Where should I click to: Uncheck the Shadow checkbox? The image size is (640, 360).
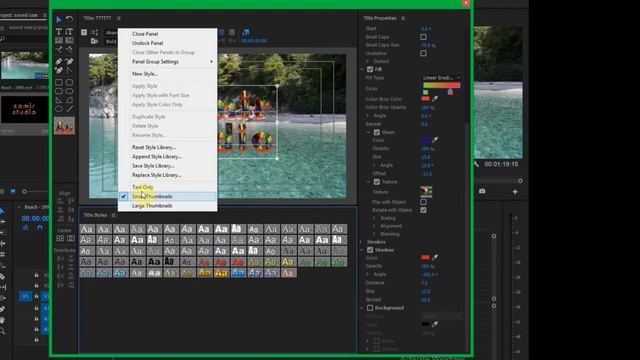point(370,250)
